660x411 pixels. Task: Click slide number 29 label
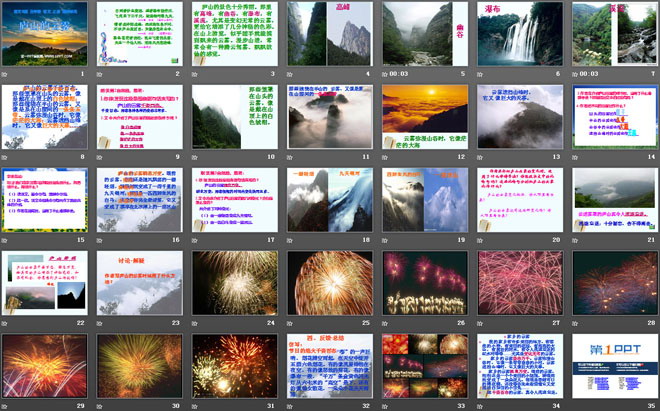coord(81,406)
